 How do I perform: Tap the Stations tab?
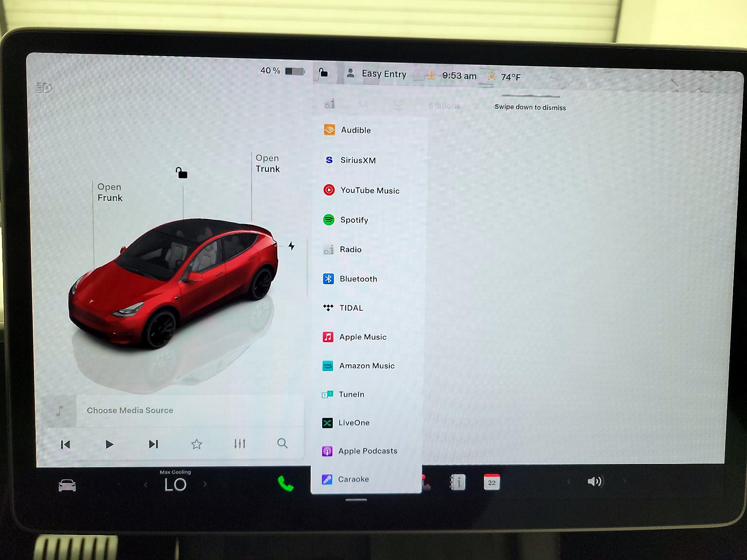444,106
